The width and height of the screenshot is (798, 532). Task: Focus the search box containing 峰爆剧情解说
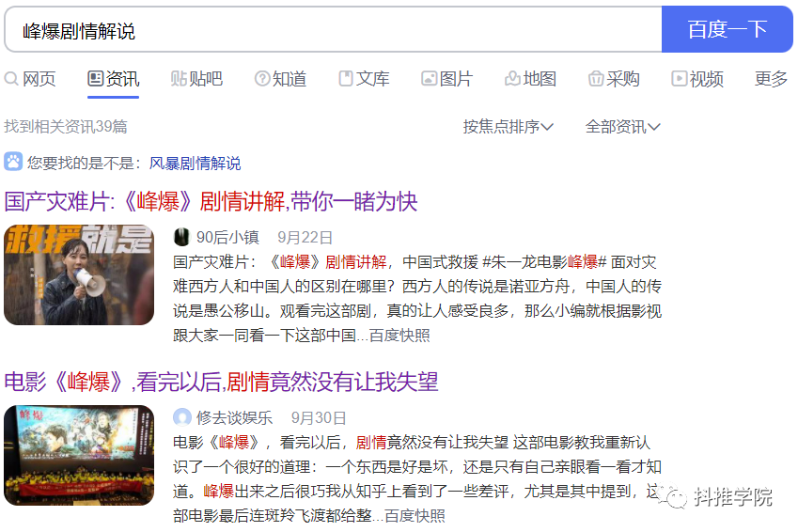(x=334, y=29)
